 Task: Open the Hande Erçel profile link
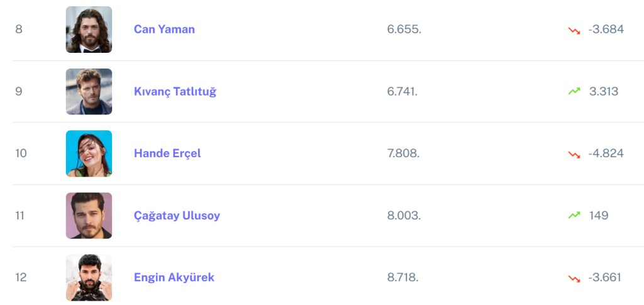167,153
